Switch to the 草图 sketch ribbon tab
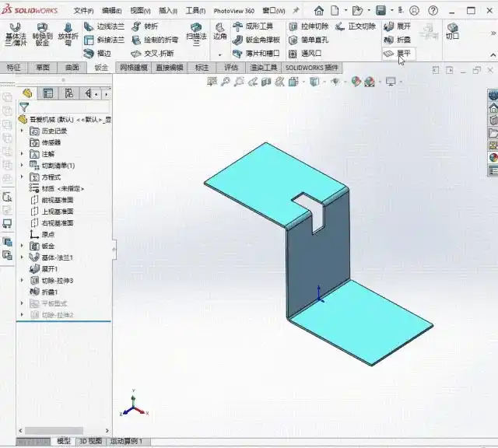Viewport: 498px width, 448px height. (43, 68)
